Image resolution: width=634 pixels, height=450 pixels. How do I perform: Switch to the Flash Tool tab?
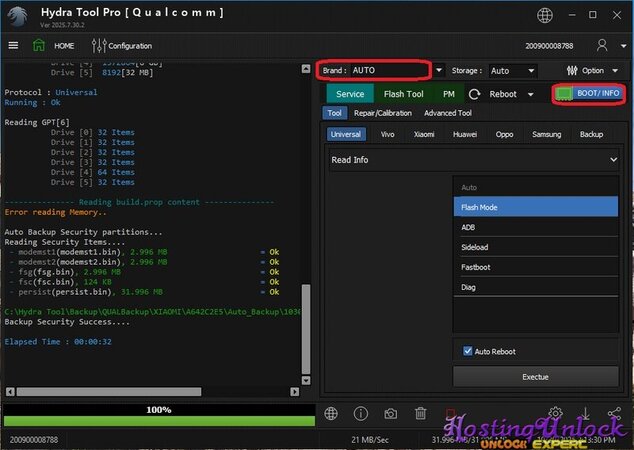(403, 94)
